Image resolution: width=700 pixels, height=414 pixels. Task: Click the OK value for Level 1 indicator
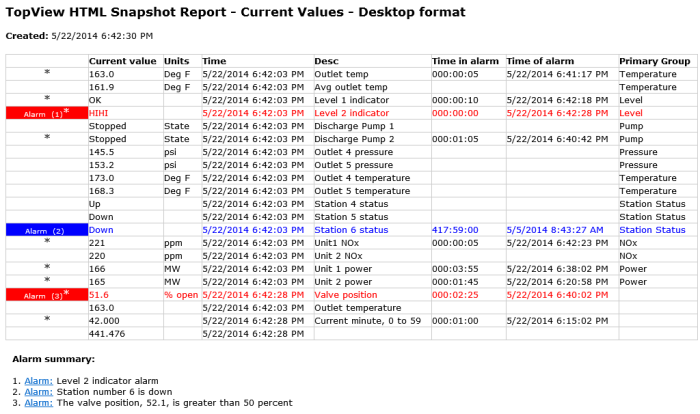pos(95,100)
